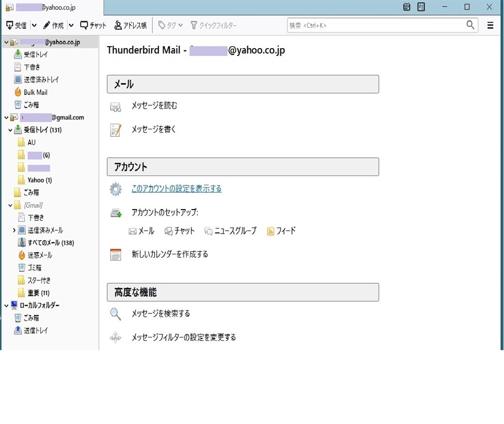
Task: Collapse the ローカルフォルダー tree
Action: tap(6, 305)
